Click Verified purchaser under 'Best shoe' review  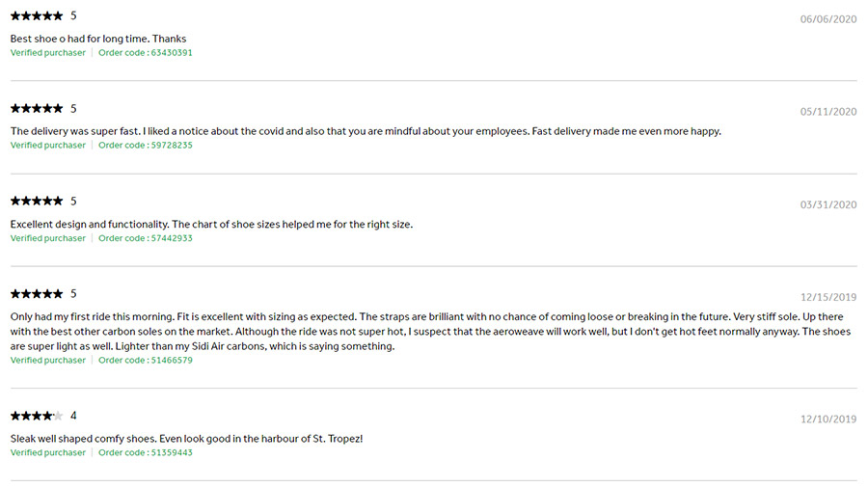[48, 53]
